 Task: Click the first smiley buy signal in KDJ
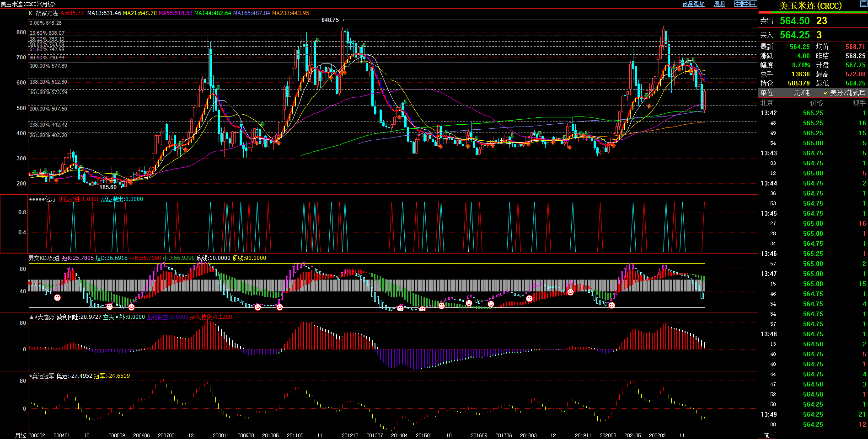(x=58, y=298)
